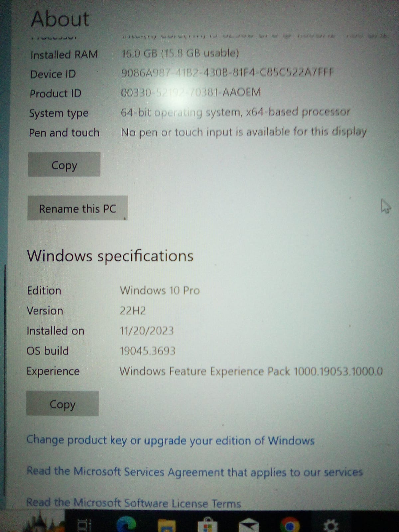The height and width of the screenshot is (532, 399).
Task: Open File Explorer from the taskbar
Action: click(x=167, y=525)
